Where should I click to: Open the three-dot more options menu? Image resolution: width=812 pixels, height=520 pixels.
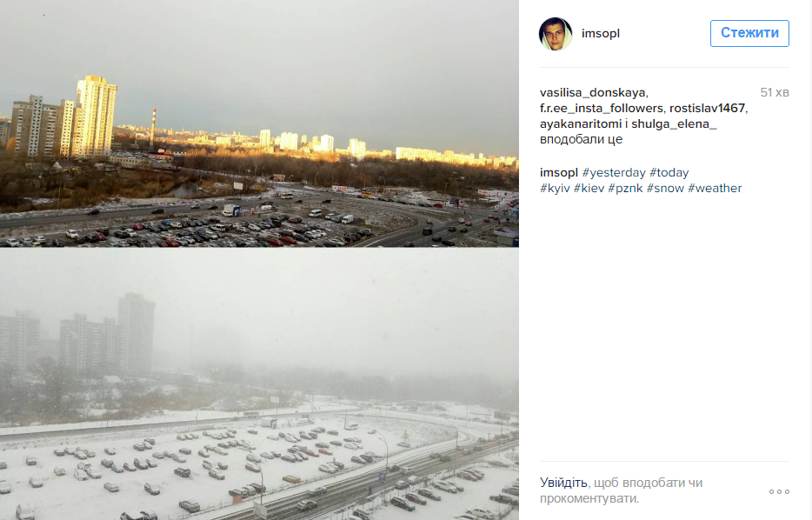pos(779,491)
